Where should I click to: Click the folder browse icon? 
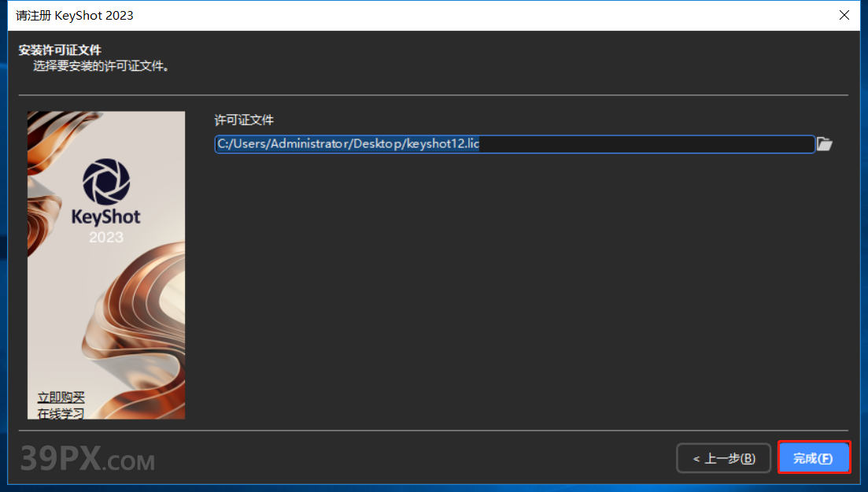click(824, 144)
